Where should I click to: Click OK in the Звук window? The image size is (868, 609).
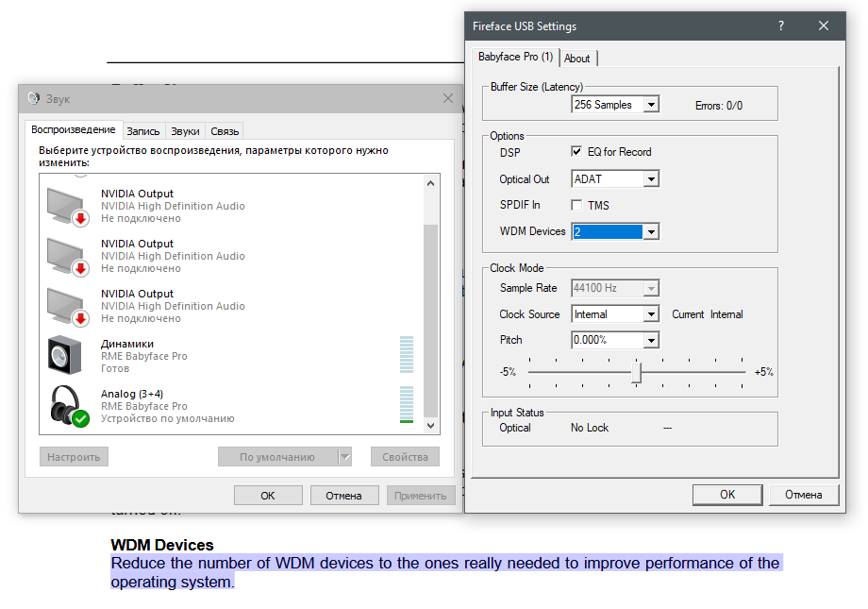268,496
